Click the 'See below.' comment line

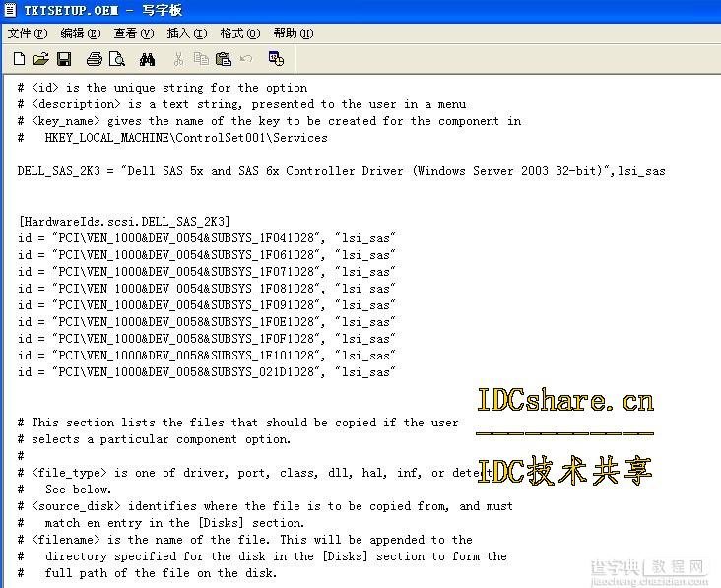pyautogui.click(x=64, y=490)
